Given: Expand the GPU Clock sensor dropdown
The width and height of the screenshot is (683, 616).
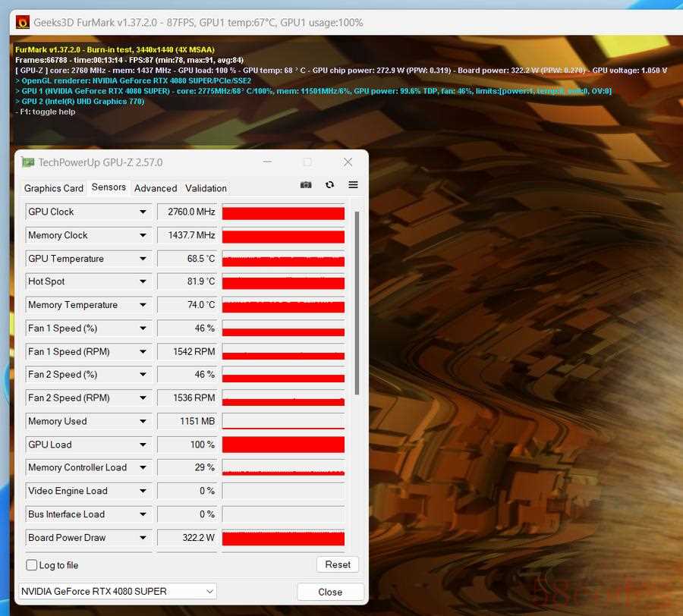Looking at the screenshot, I should click(x=143, y=212).
